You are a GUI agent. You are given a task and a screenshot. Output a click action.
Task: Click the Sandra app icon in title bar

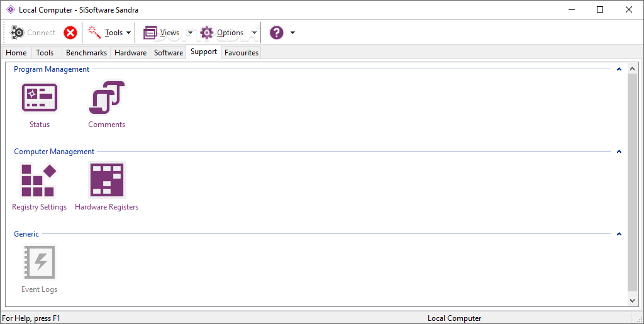click(11, 9)
